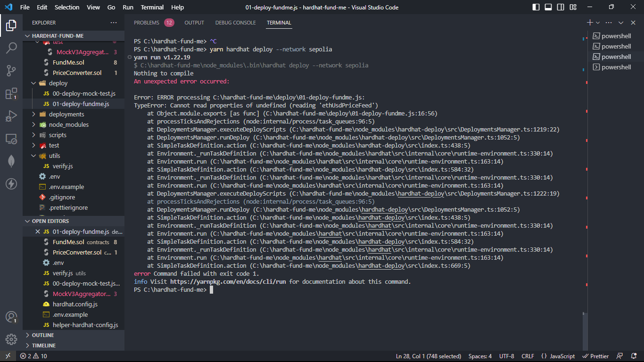
Task: Open Customize Layout icon in title bar
Action: 572,7
